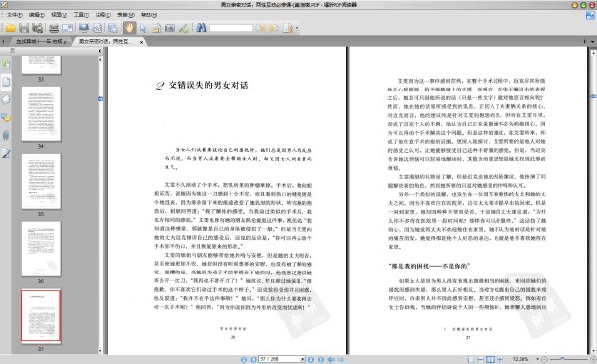597x364 pixels.
Task: Open the Attachments paperclip panel
Action: coord(6,135)
